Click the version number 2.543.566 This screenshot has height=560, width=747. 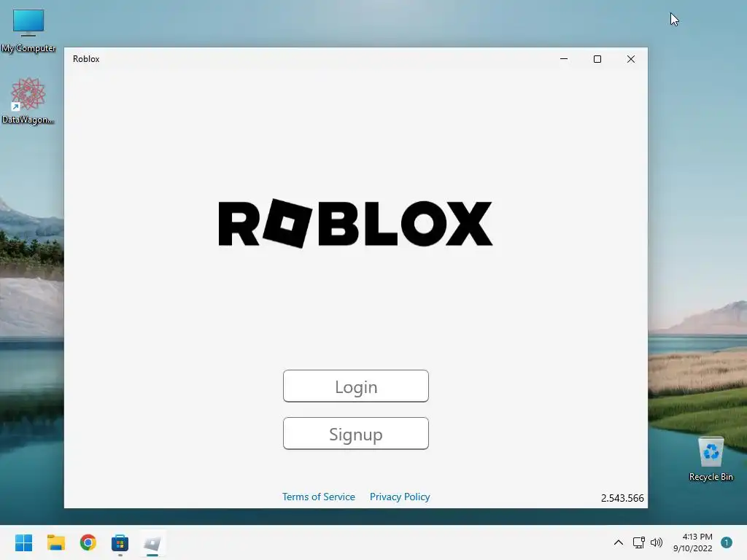click(622, 498)
